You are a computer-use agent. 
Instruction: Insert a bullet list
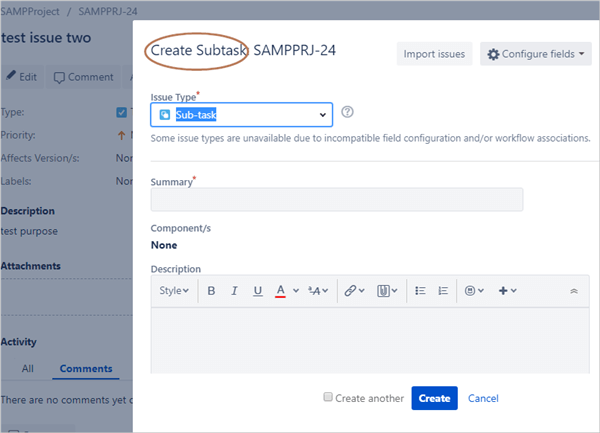point(420,291)
